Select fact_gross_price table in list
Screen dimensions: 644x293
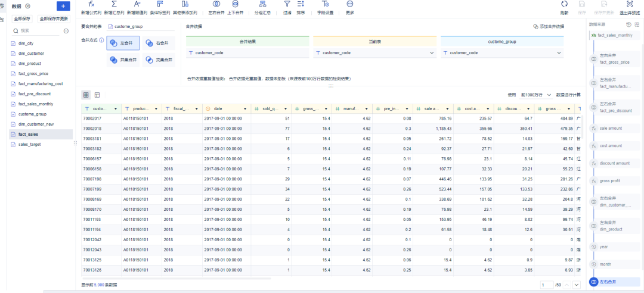coord(41,73)
